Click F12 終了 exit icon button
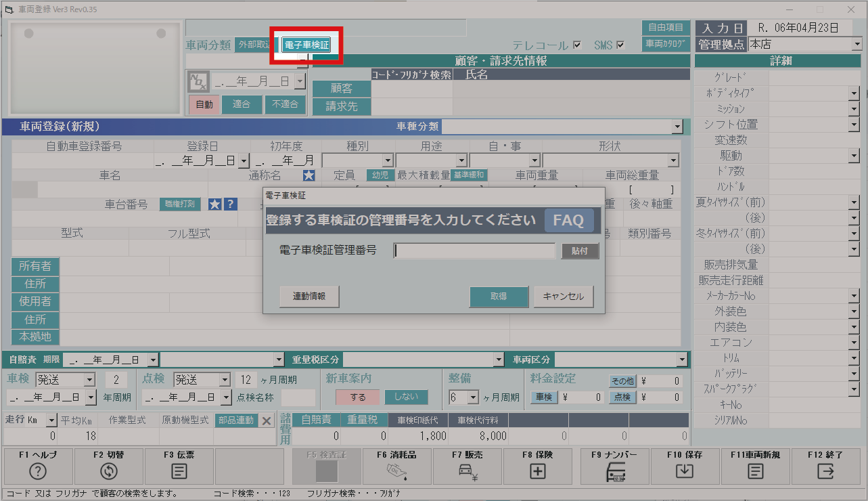The height and width of the screenshot is (501, 868). point(825,466)
